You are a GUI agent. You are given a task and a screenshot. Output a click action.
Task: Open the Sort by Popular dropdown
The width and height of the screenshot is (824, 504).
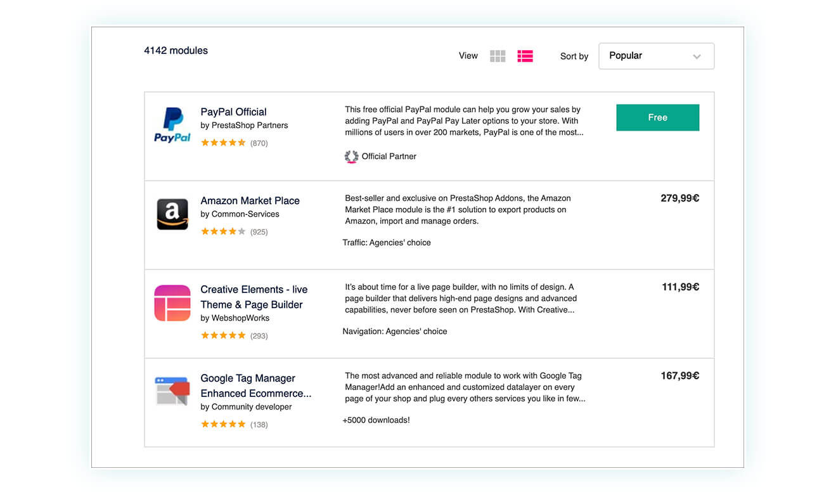point(656,56)
